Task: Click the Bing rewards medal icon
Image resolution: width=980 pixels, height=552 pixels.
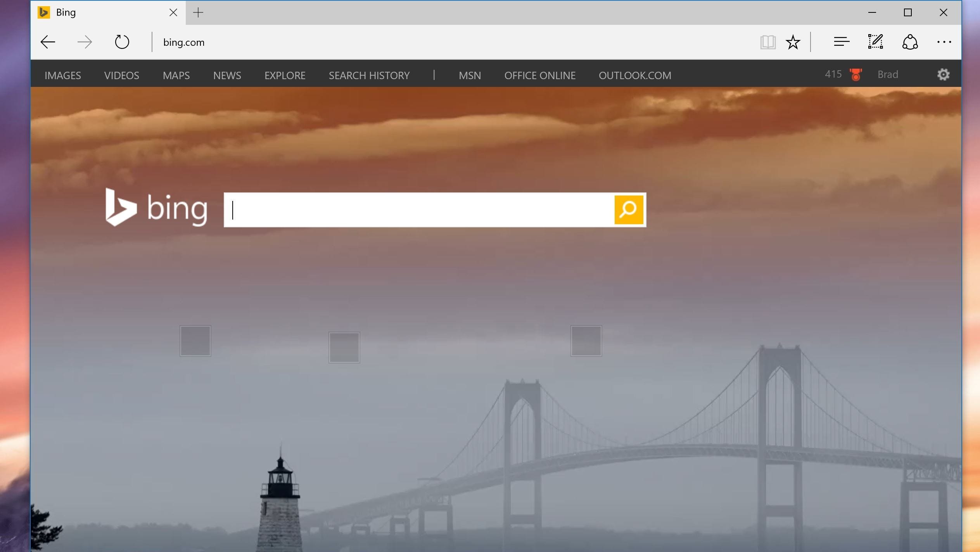Action: (x=856, y=74)
